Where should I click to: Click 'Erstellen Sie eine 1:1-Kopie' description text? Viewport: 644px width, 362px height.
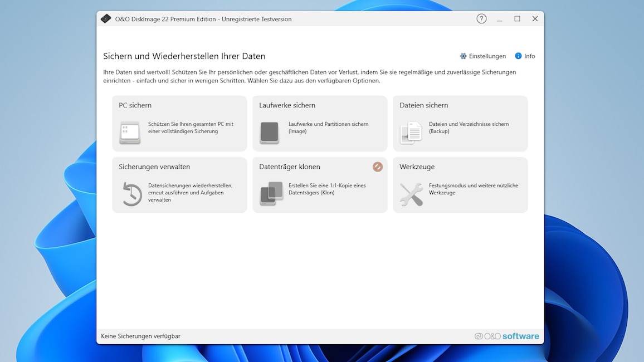327,189
